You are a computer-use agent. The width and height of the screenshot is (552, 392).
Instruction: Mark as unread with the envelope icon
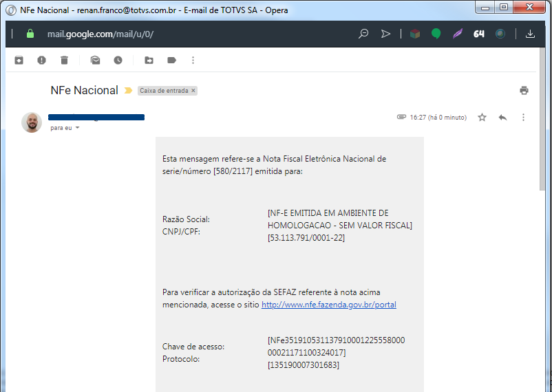(96, 60)
